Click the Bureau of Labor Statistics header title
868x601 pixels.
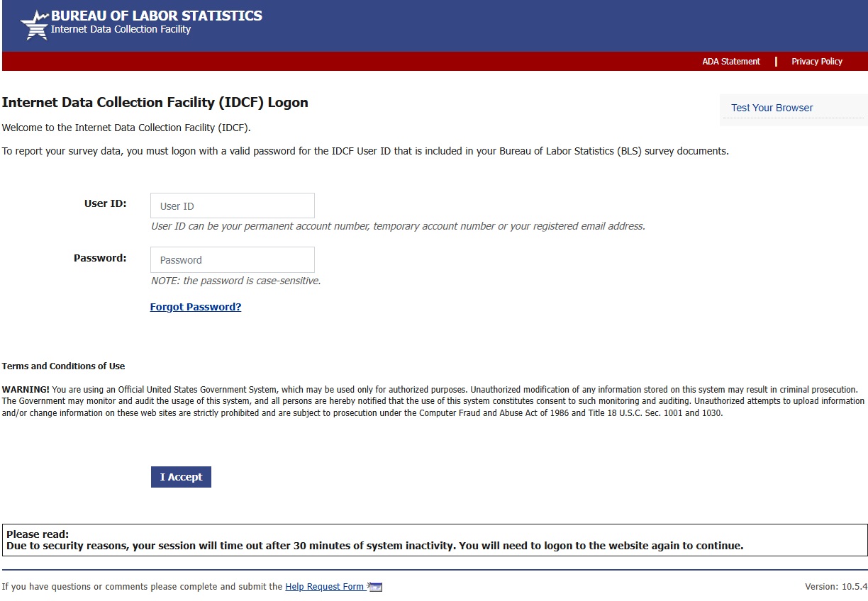pyautogui.click(x=157, y=16)
